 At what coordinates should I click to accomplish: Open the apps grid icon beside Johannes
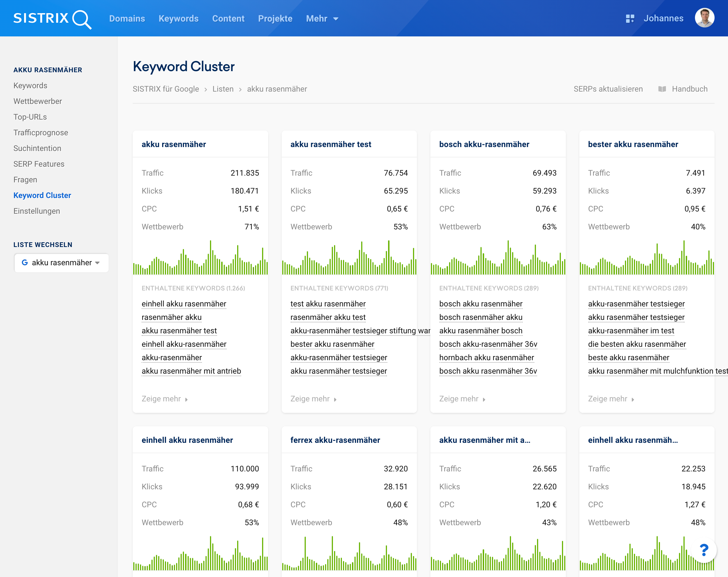[x=630, y=18]
